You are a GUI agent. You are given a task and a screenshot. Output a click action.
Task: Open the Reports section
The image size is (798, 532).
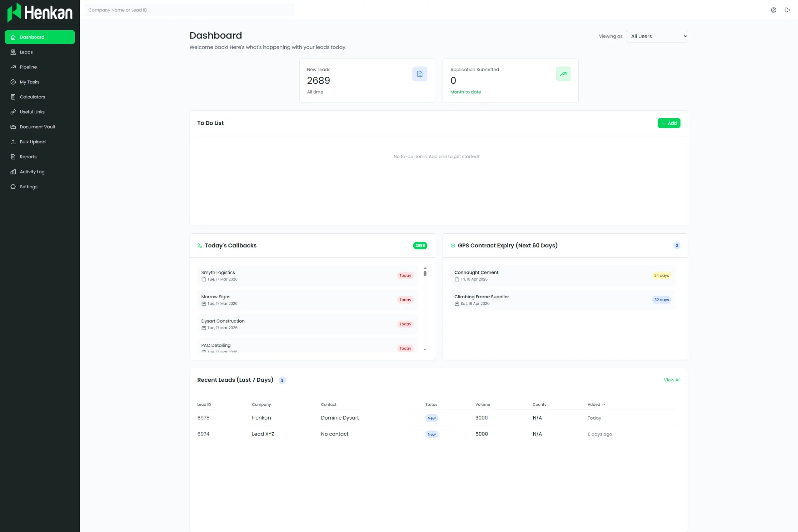(28, 156)
